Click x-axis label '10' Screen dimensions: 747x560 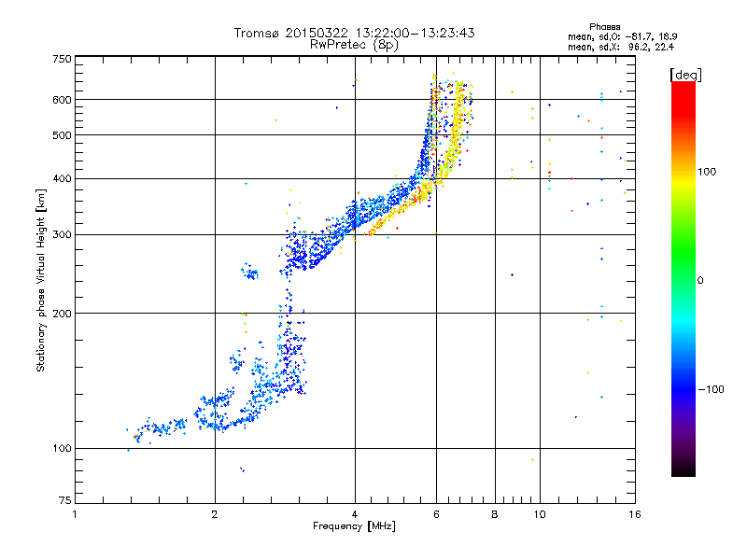(540, 514)
